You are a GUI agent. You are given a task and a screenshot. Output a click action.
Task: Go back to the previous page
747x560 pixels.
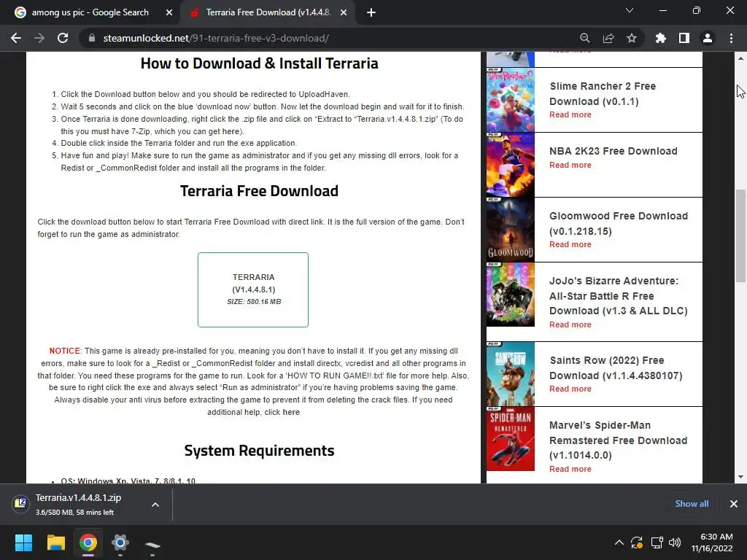tap(16, 38)
